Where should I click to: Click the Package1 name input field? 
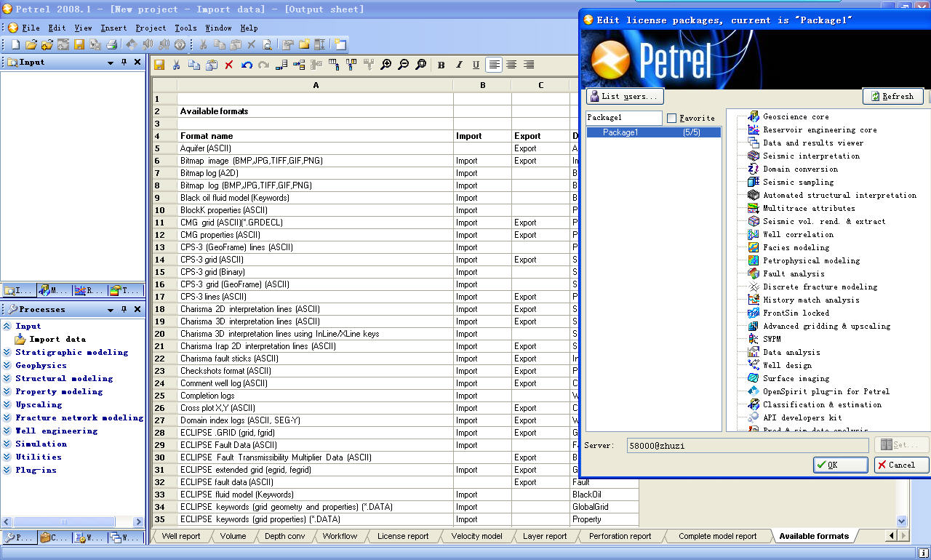624,118
